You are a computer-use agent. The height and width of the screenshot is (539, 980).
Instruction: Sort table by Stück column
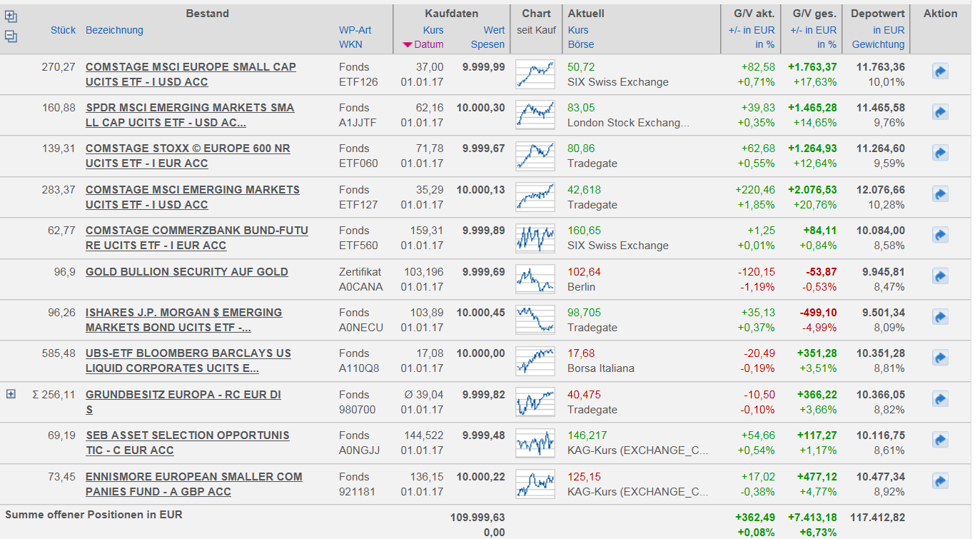pyautogui.click(x=63, y=30)
